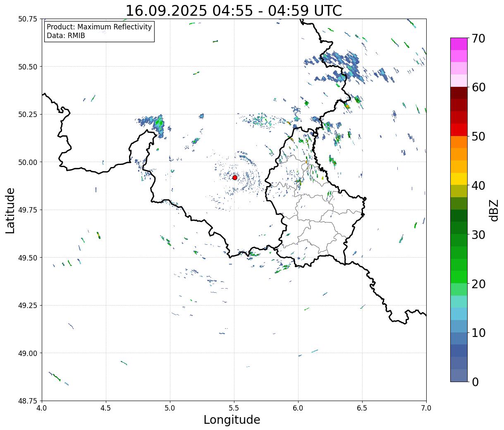Image resolution: width=504 pixels, height=430 pixels.
Task: Select the 'Data: RMIB' label
Action: pyautogui.click(x=66, y=36)
